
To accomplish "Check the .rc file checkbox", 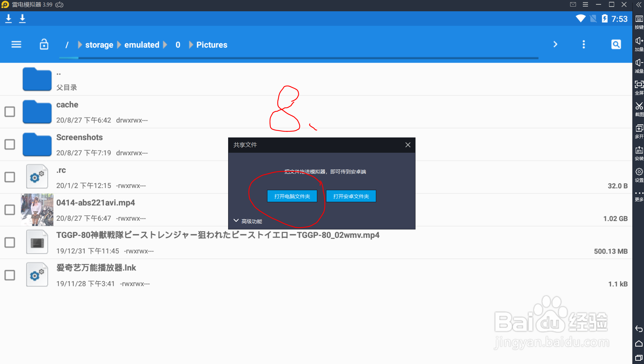I will pos(10,177).
